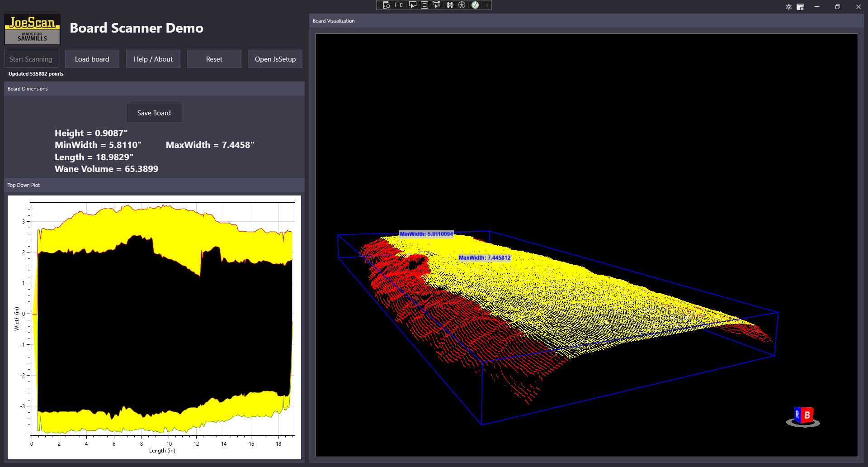This screenshot has width=868, height=467.
Task: Click green checkmark status icon
Action: 475,5
